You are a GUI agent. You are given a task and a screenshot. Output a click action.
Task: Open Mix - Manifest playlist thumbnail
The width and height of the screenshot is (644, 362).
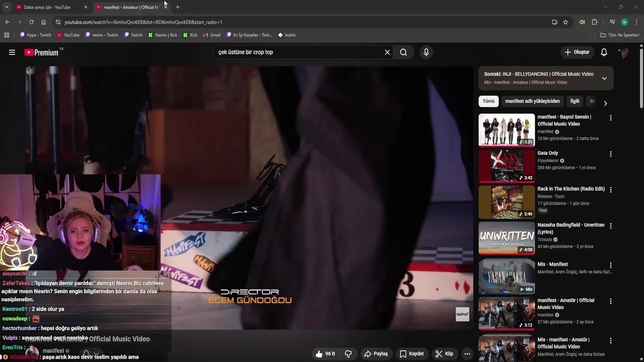pos(507,277)
